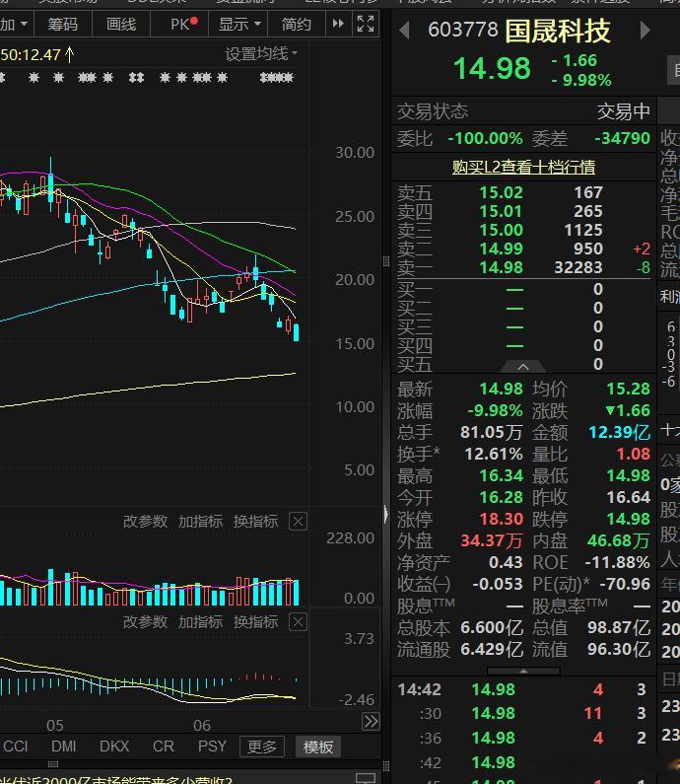680x784 pixels.
Task: Select 卖三 ask price 15.00
Action: tap(502, 230)
